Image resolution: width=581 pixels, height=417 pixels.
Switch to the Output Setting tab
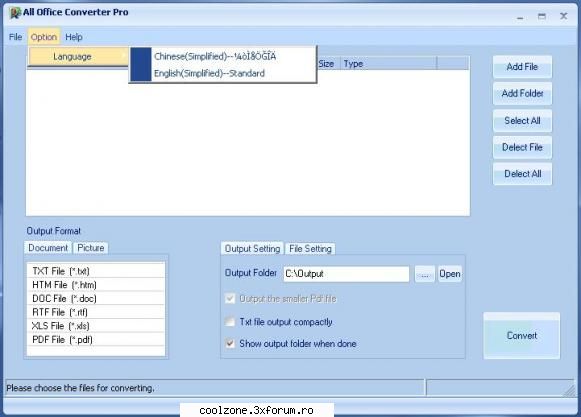[x=252, y=249]
